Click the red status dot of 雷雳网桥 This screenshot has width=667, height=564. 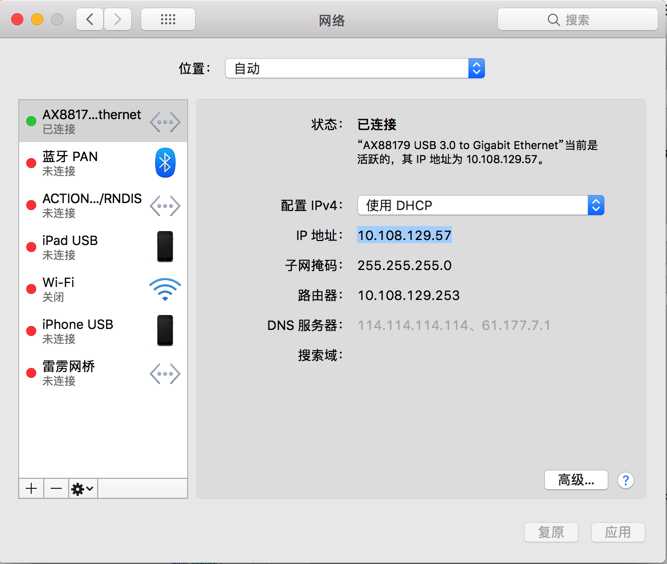[31, 373]
